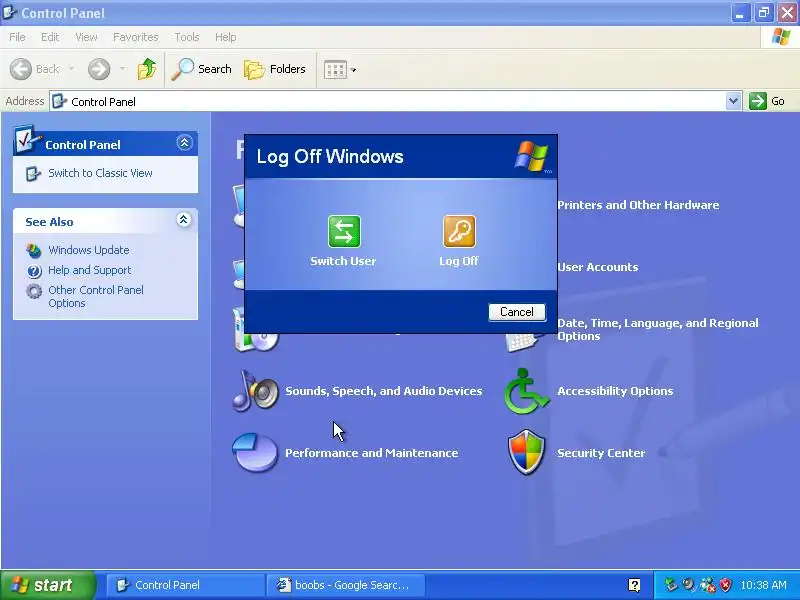Click the question mark taskbar icon
800x600 pixels.
click(634, 585)
